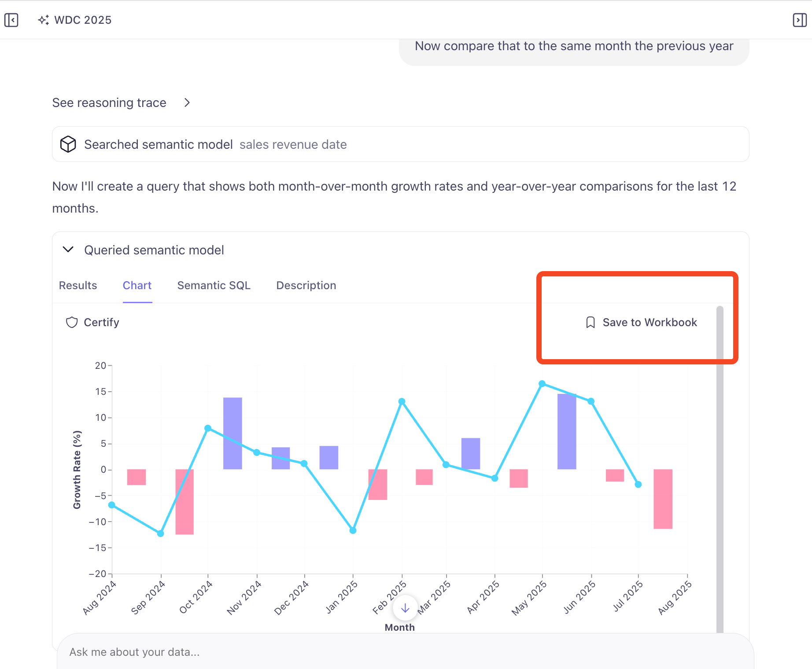
Task: Collapse the left sidebar panel
Action: pyautogui.click(x=11, y=20)
